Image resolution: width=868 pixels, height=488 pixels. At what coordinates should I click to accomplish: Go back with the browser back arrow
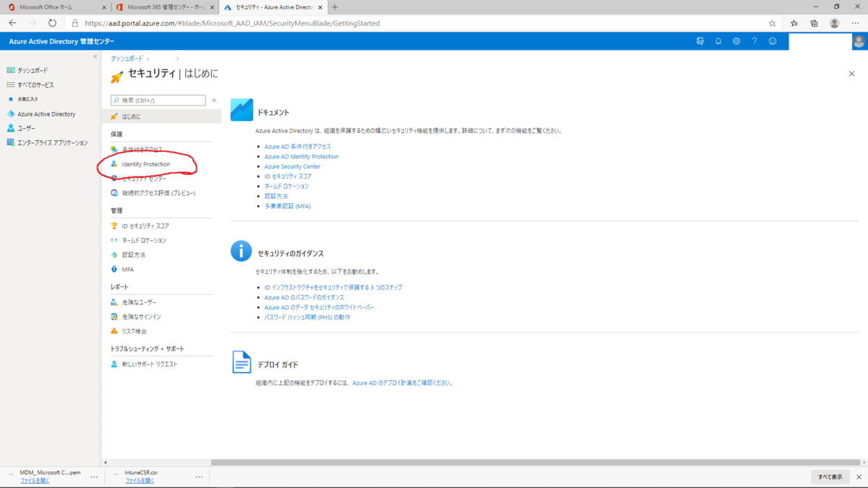[12, 23]
